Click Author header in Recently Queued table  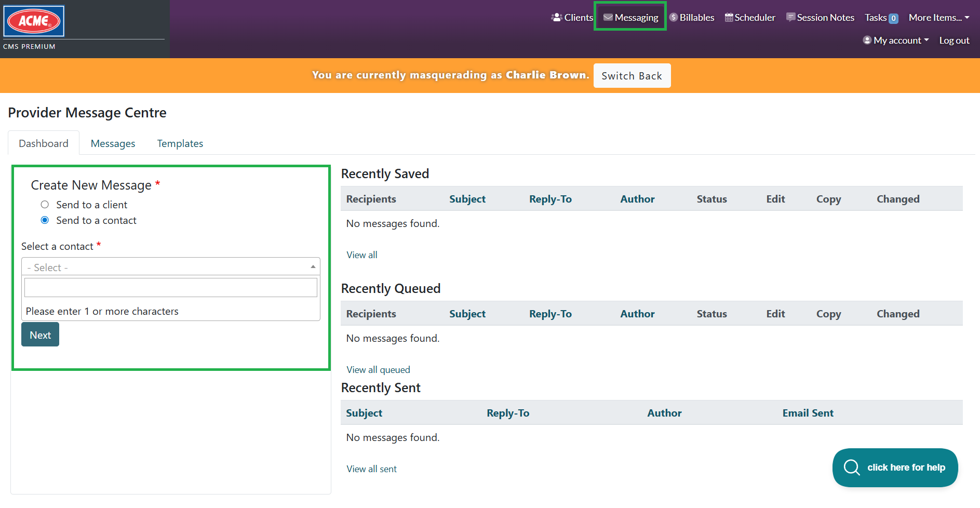click(638, 314)
